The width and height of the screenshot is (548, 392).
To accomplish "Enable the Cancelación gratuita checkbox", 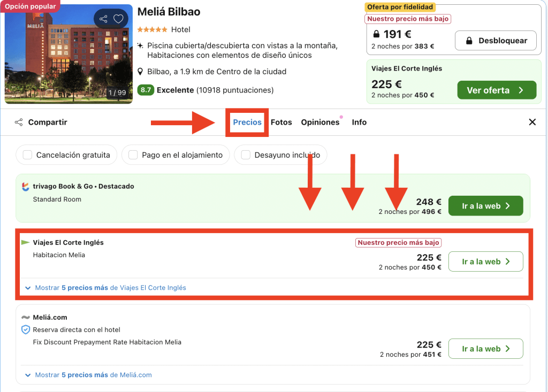I will (x=27, y=155).
